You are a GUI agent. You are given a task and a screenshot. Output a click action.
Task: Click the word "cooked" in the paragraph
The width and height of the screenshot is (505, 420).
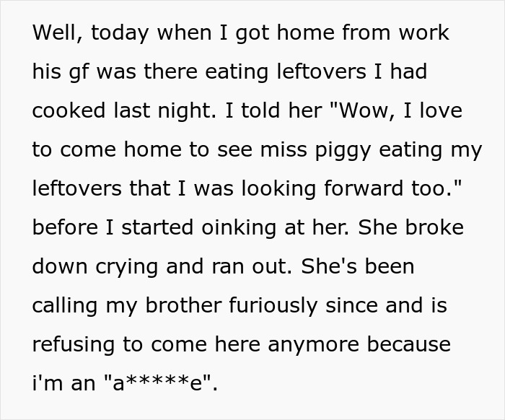[71, 111]
